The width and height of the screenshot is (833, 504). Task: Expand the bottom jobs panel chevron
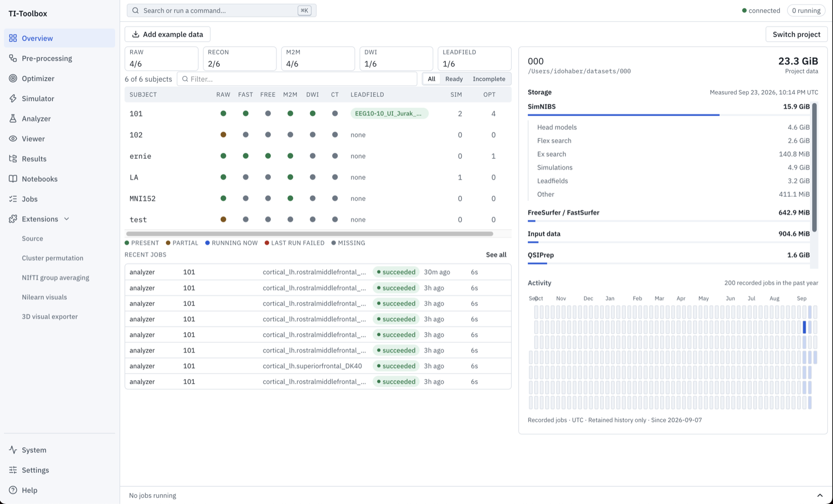point(820,496)
